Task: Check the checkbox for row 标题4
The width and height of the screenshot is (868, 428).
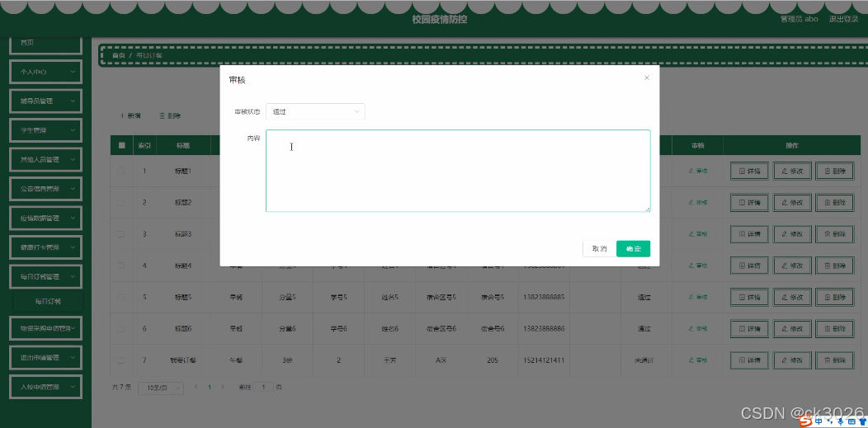Action: click(121, 266)
